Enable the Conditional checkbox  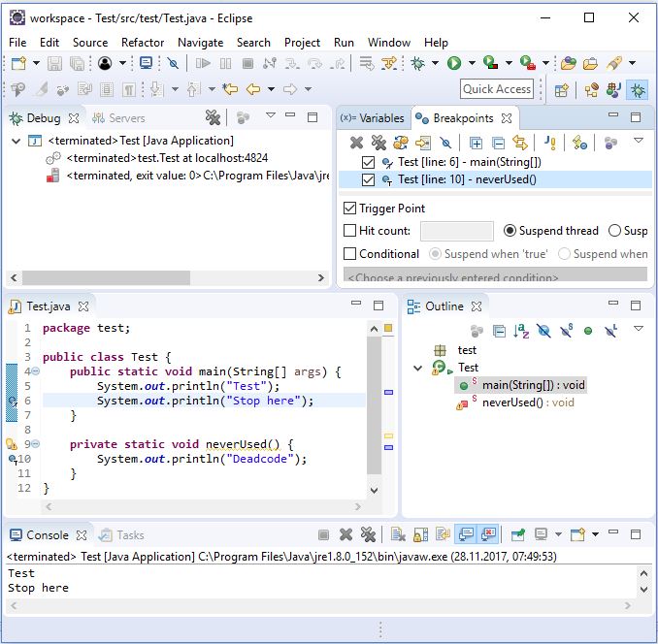(349, 254)
